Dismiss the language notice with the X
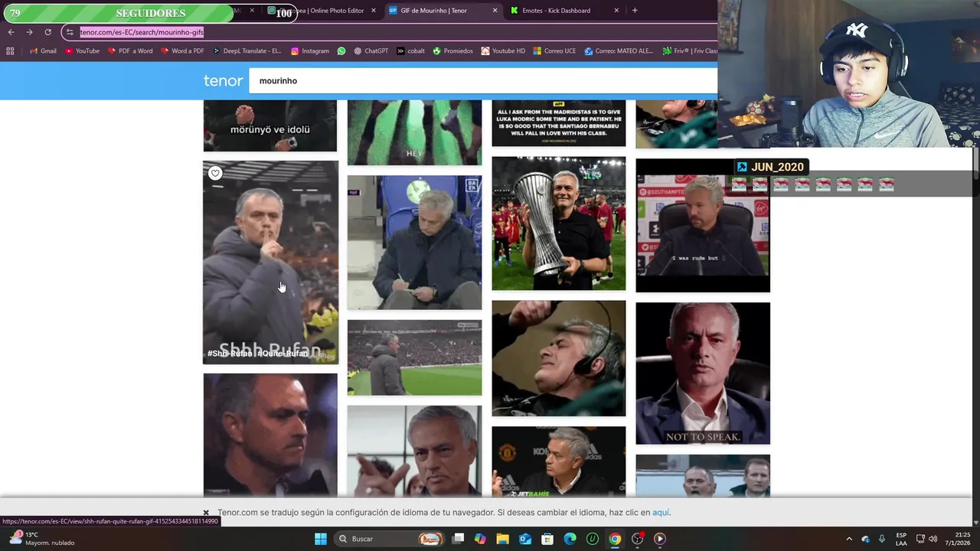980x551 pixels. (x=206, y=513)
